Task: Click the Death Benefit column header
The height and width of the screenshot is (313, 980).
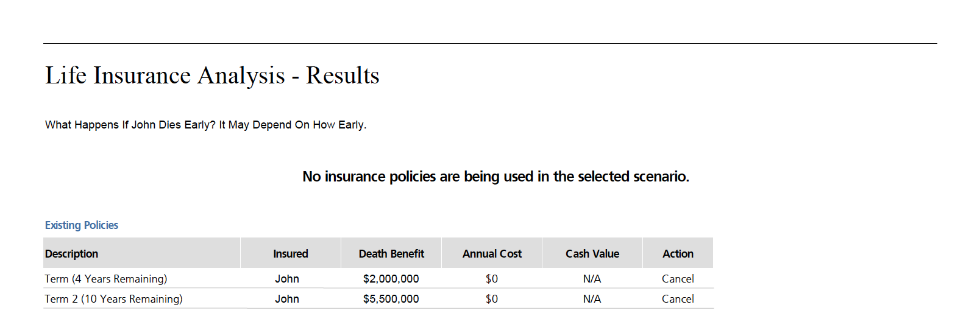Action: 391,254
